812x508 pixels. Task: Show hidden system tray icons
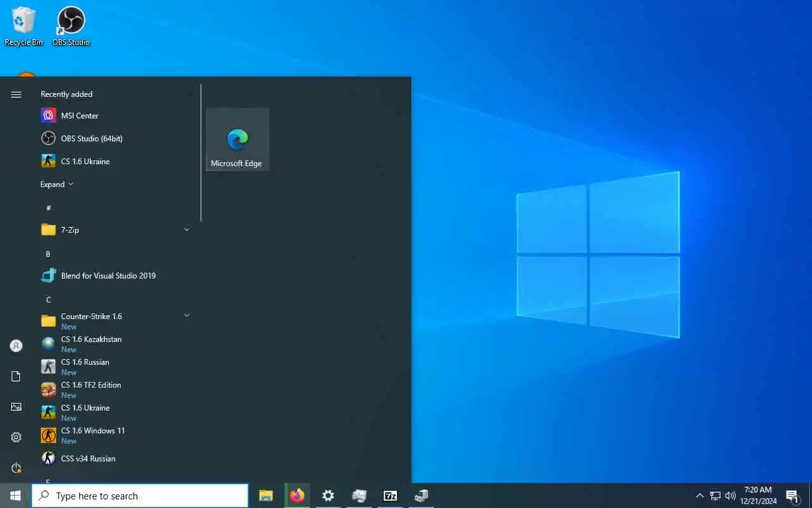tap(700, 496)
